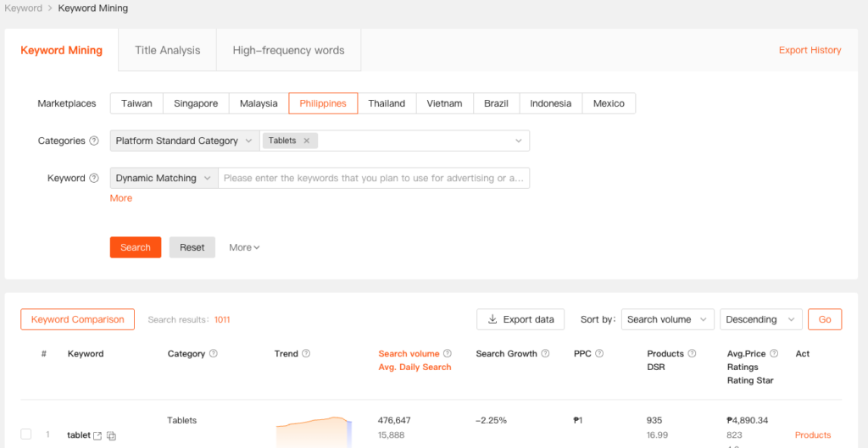Image resolution: width=868 pixels, height=448 pixels.
Task: Click the Trend column info icon
Action: tap(306, 354)
